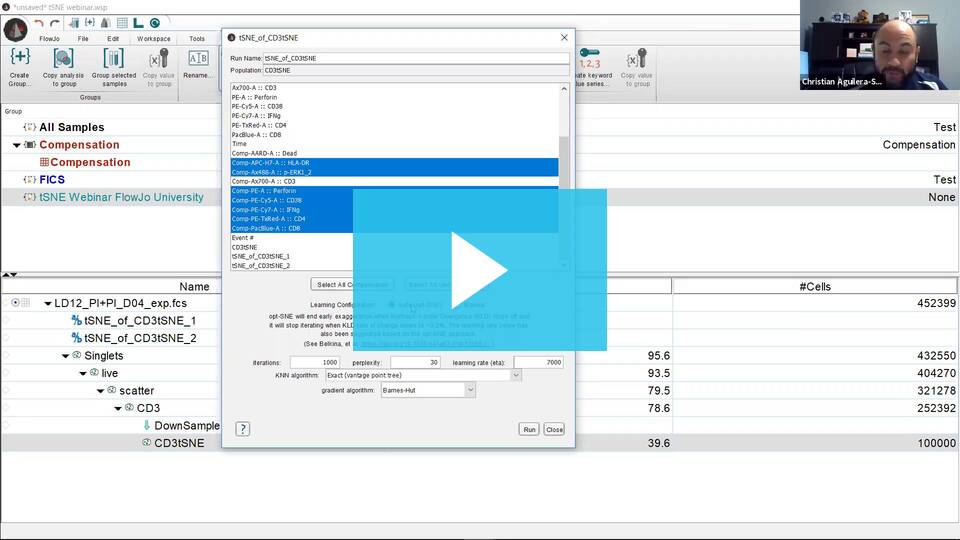Open the Workspace ribbon tab

pos(154,39)
